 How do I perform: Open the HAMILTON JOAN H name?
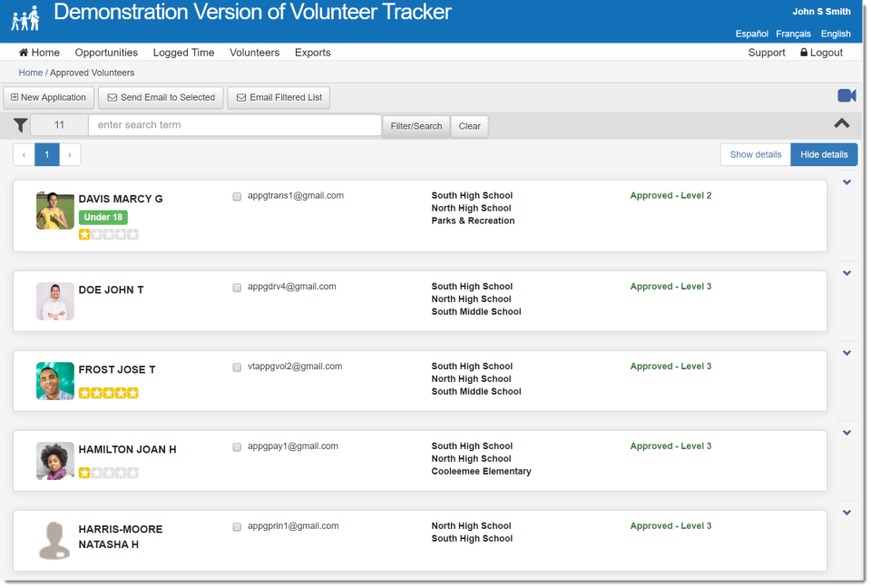click(x=127, y=449)
